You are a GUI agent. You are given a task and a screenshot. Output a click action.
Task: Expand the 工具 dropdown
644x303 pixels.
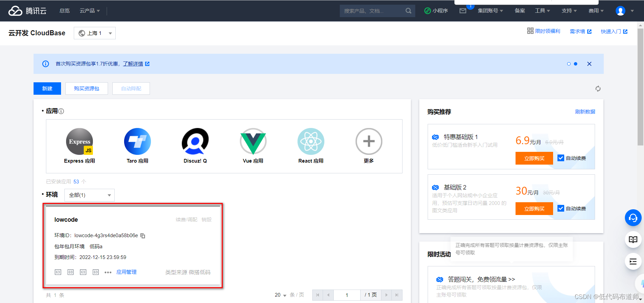[542, 11]
